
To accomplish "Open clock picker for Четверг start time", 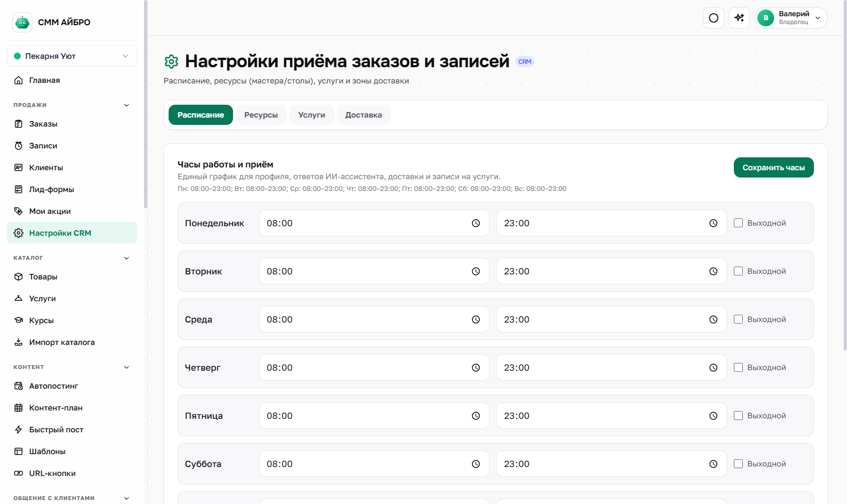I will pyautogui.click(x=476, y=367).
